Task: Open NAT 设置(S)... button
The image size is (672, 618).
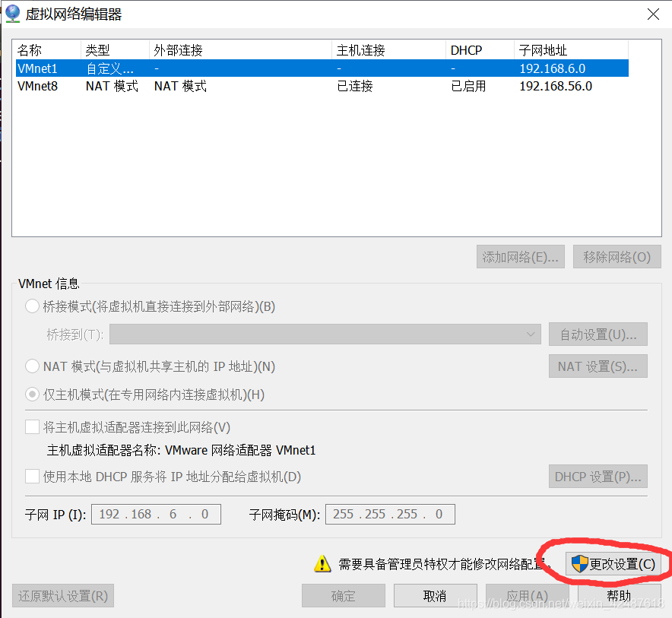Action: tap(598, 366)
